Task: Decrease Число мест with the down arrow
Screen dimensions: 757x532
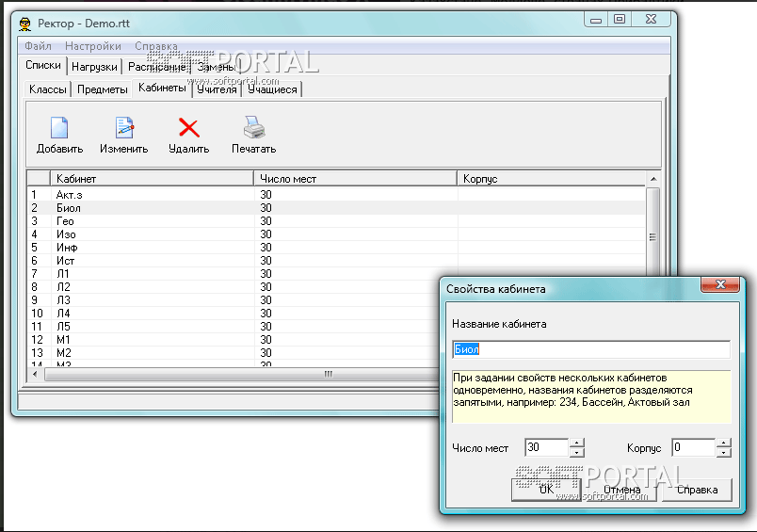Action: click(x=577, y=452)
